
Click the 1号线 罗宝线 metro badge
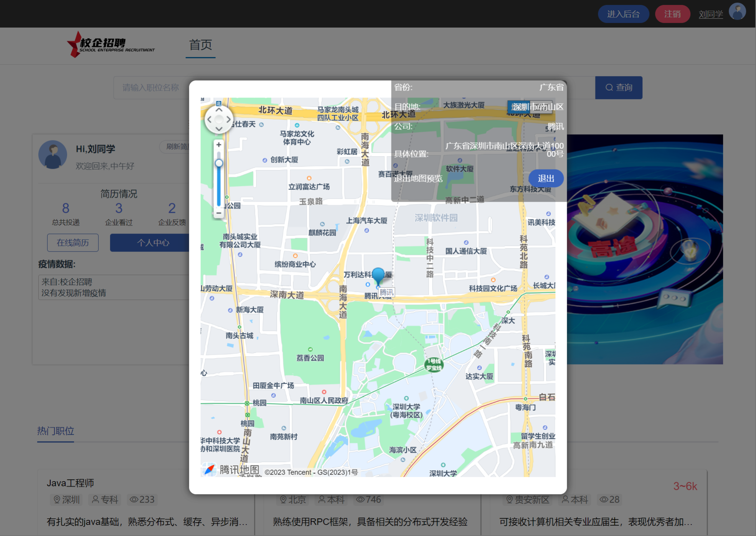click(434, 365)
